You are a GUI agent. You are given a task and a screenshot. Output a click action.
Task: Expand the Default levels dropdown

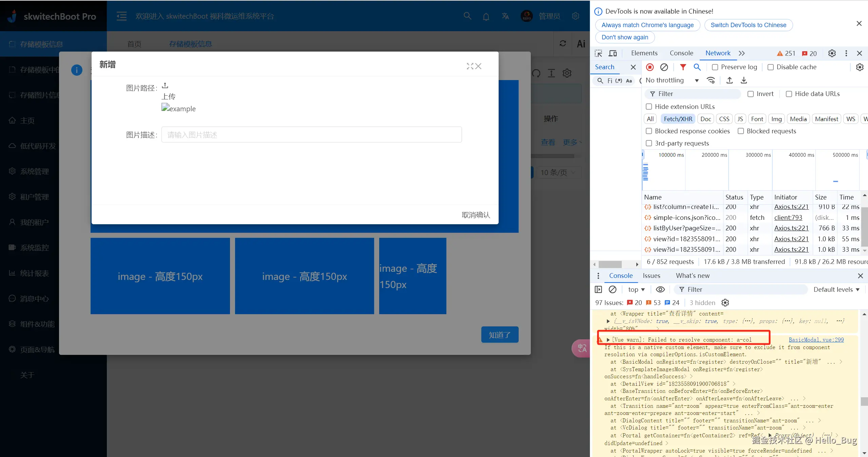tap(836, 289)
